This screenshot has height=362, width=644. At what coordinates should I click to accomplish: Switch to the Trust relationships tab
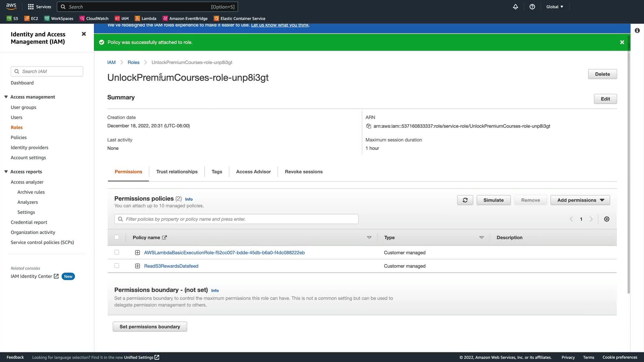[x=177, y=172]
